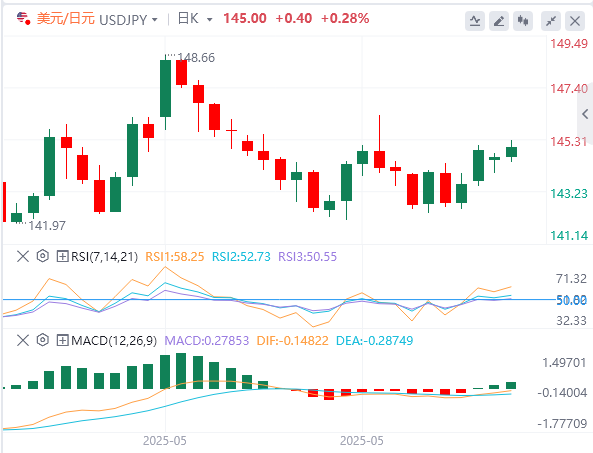The image size is (593, 453).
Task: Click the US flag currency icon
Action: tap(23, 18)
